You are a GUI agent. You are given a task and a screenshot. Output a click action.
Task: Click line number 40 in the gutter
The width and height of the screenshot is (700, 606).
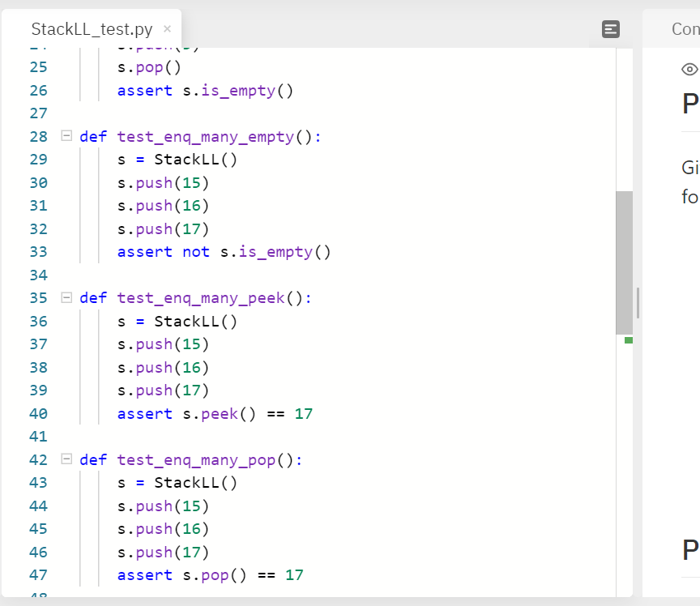tap(38, 413)
